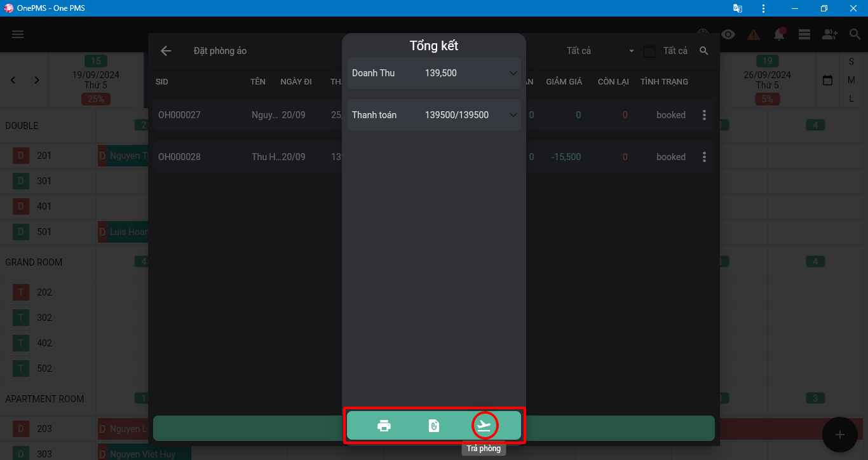Screen dimensions: 868x460
Task: Expand the Thanh toán section
Action: pos(513,115)
